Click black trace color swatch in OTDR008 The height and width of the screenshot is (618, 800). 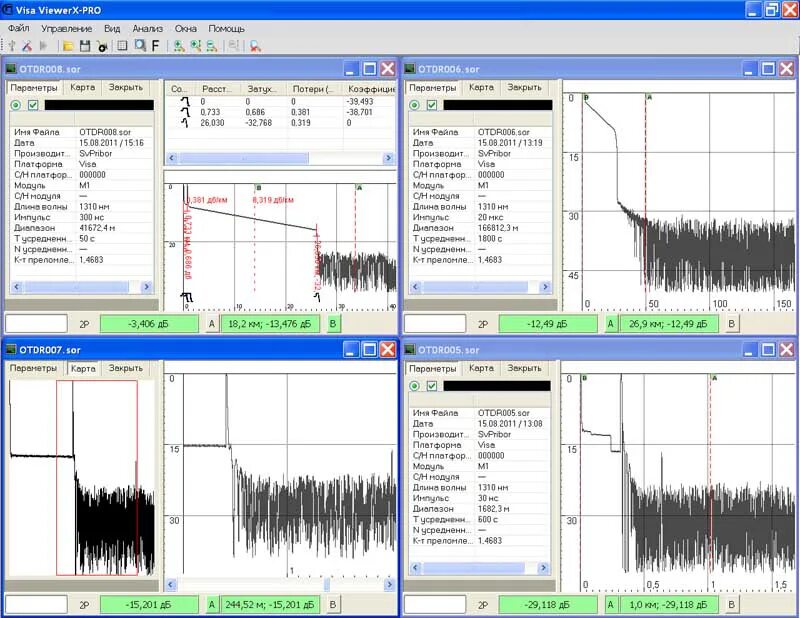coord(99,105)
